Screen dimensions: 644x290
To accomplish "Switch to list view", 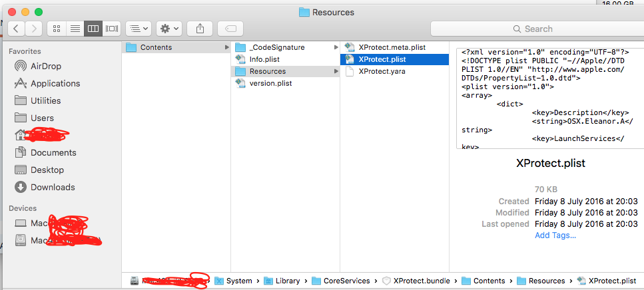I will (75, 29).
